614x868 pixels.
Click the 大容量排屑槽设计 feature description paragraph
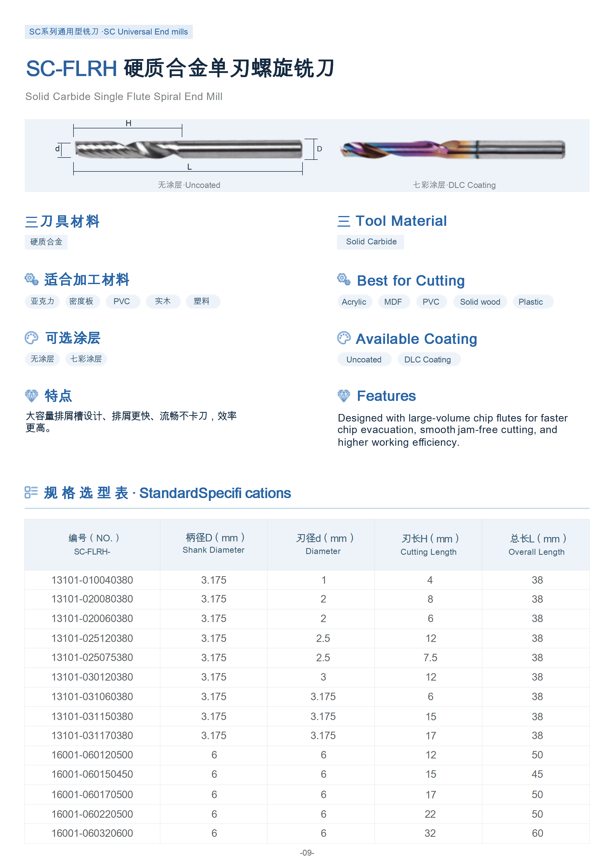click(131, 422)
